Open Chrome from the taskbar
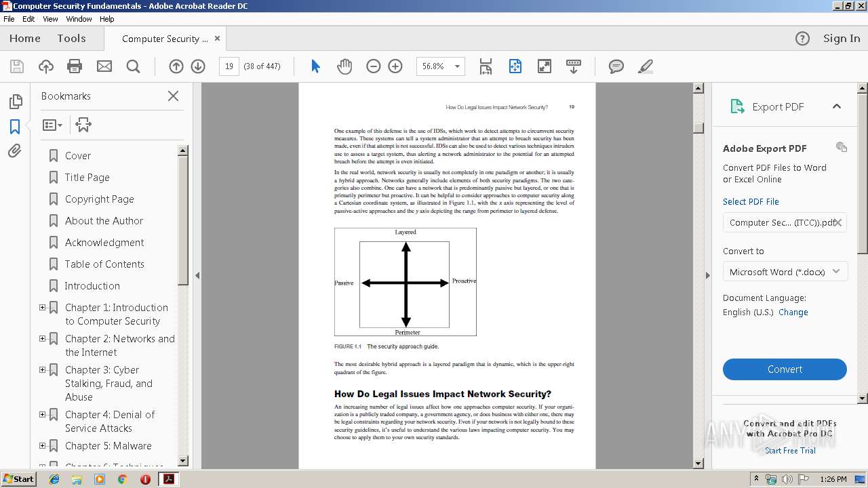The image size is (868, 488). (122, 479)
